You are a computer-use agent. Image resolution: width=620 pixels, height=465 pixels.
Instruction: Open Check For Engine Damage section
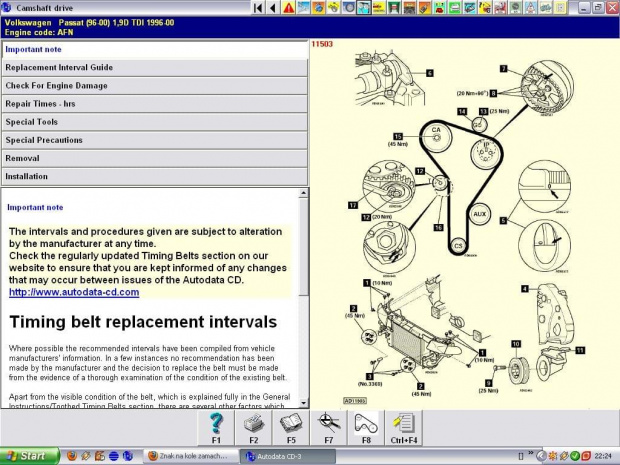(155, 86)
